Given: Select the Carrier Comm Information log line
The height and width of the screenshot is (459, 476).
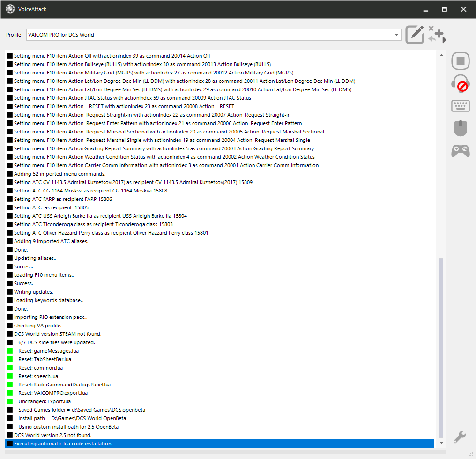Looking at the screenshot, I should coord(219,165).
